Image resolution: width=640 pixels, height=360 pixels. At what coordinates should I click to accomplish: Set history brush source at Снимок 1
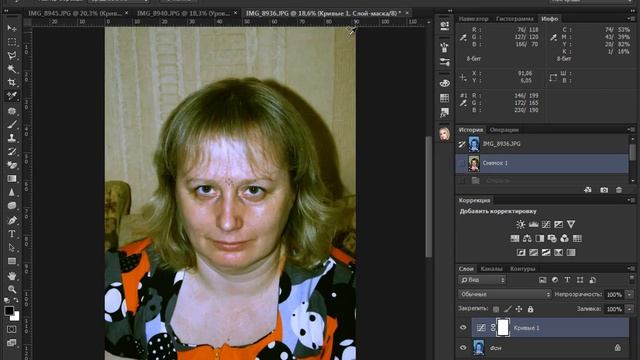click(462, 163)
